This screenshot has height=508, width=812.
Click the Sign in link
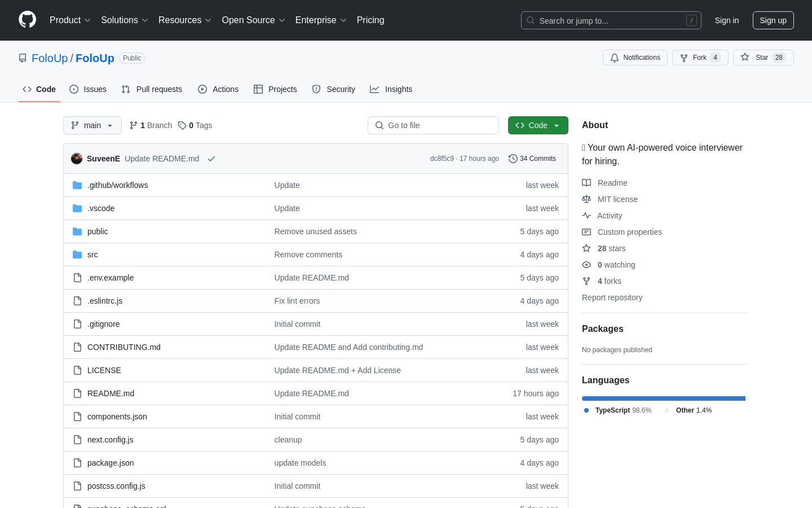tap(727, 20)
